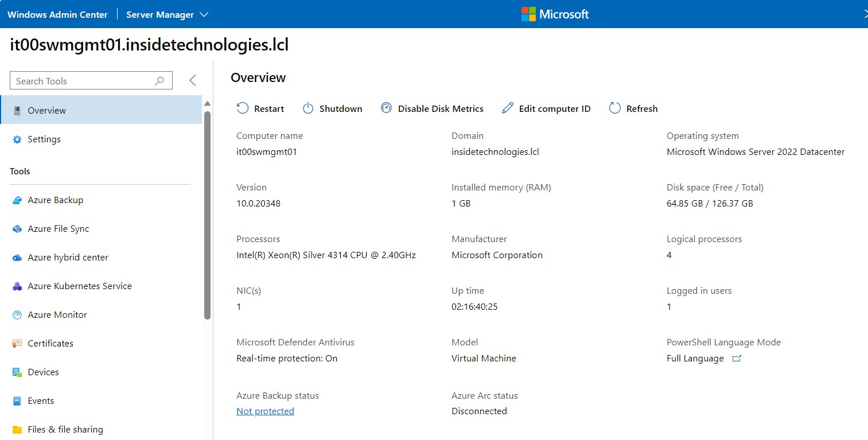Click the Azure Monitor gauge icon
The height and width of the screenshot is (440, 868).
point(17,315)
